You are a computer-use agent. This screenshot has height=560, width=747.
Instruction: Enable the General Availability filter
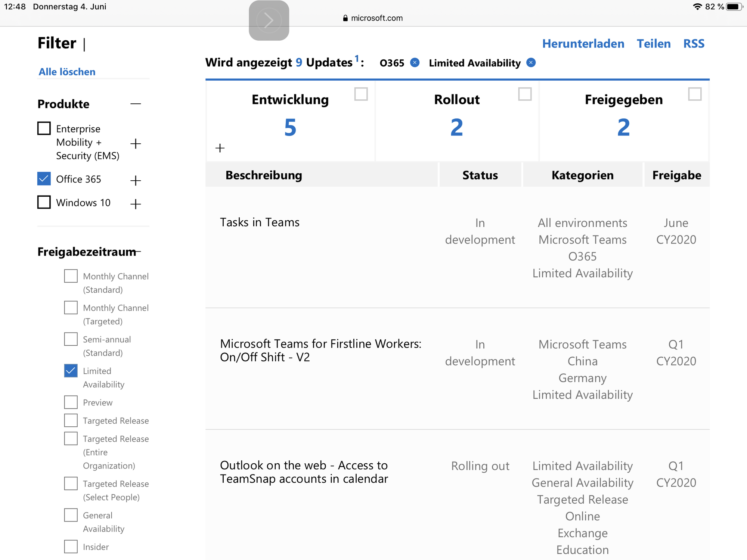coord(71,515)
